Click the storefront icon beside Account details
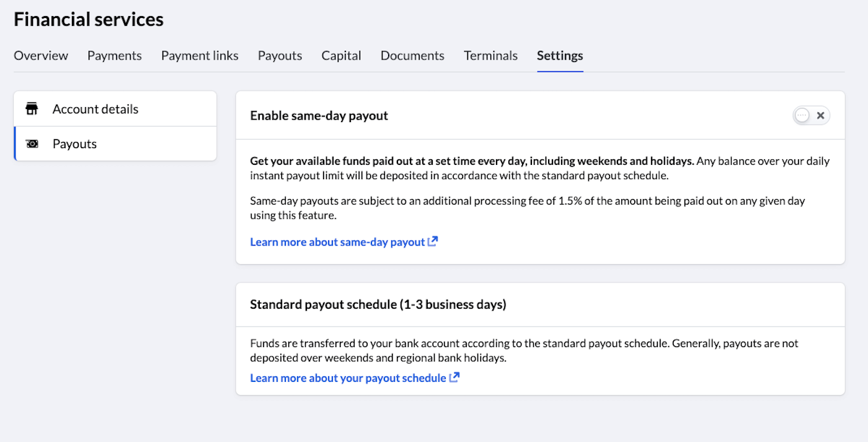 click(x=32, y=109)
